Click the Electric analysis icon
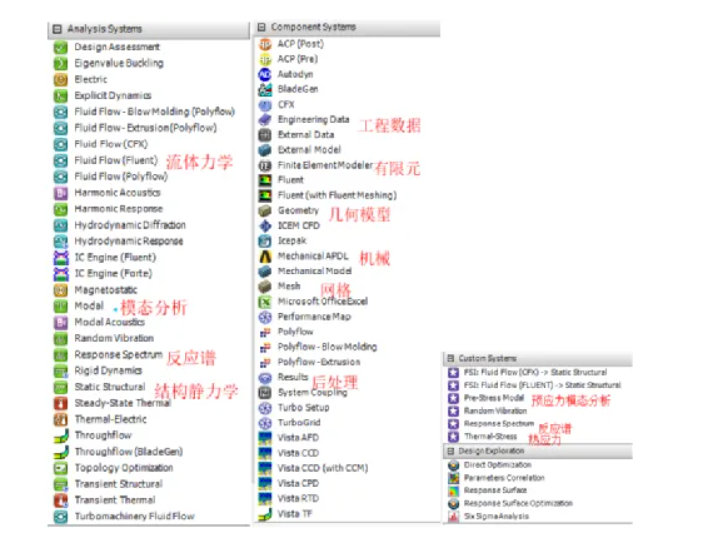This screenshot has width=715, height=550. [61, 80]
